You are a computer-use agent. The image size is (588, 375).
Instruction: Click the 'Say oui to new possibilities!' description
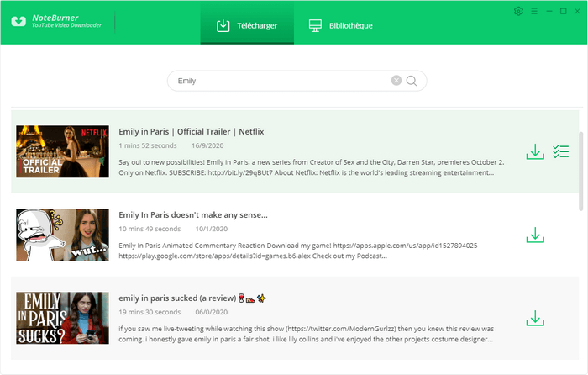coord(312,167)
